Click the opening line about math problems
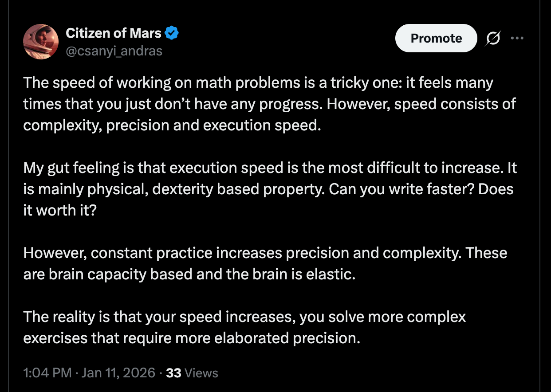 pos(257,82)
